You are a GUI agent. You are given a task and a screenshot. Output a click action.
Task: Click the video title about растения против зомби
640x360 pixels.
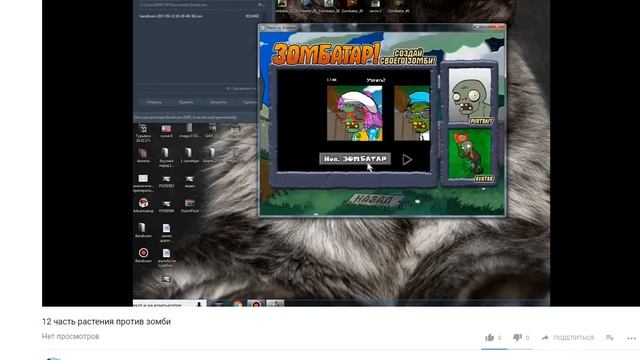[x=106, y=322]
